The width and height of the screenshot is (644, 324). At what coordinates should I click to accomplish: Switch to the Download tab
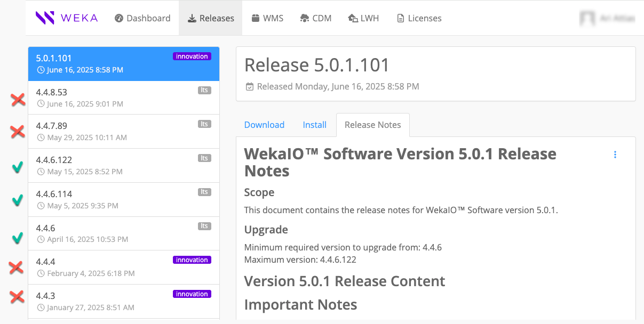pyautogui.click(x=264, y=125)
